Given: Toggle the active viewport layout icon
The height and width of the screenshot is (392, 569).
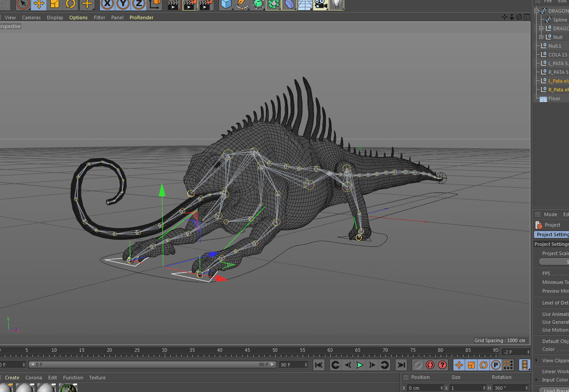Looking at the screenshot, I should point(526,17).
